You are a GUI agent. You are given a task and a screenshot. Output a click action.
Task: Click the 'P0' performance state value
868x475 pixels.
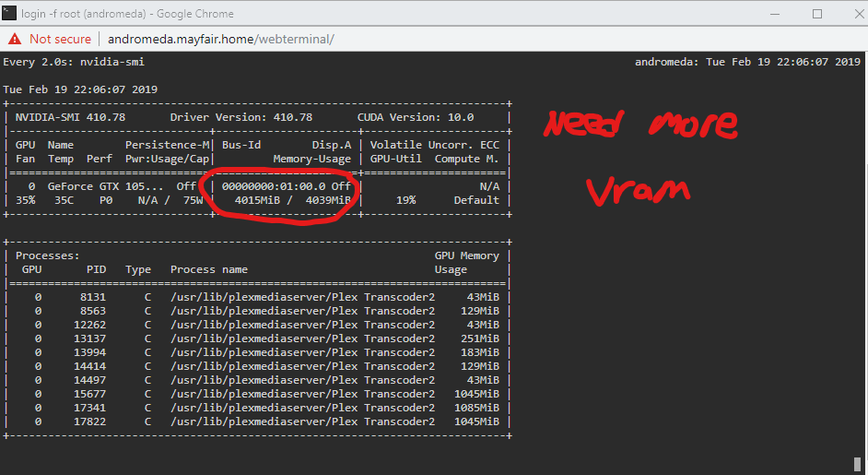coord(106,200)
